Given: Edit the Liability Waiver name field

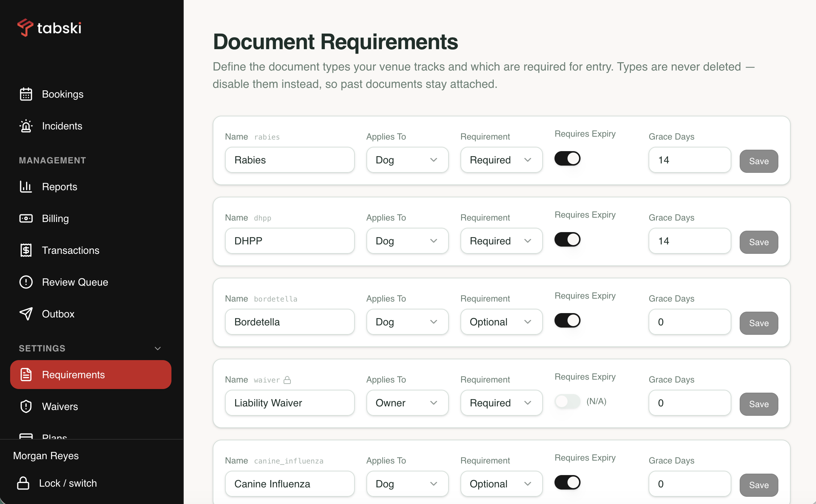Looking at the screenshot, I should pyautogui.click(x=290, y=403).
